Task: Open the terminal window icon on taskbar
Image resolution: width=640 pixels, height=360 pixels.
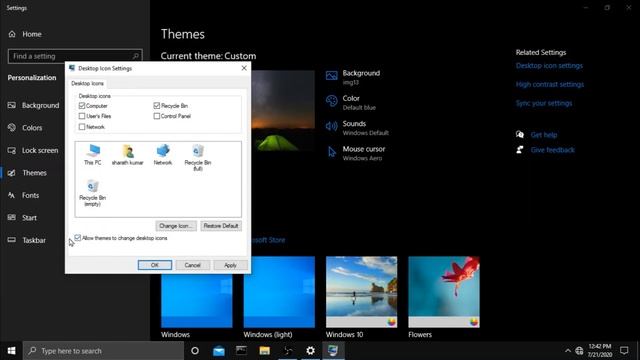Action: coord(241,351)
